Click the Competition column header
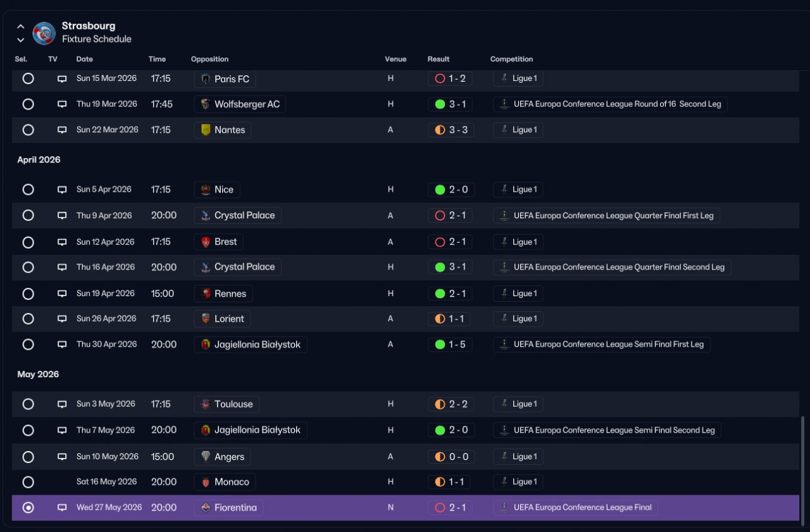810x532 pixels. click(x=512, y=59)
